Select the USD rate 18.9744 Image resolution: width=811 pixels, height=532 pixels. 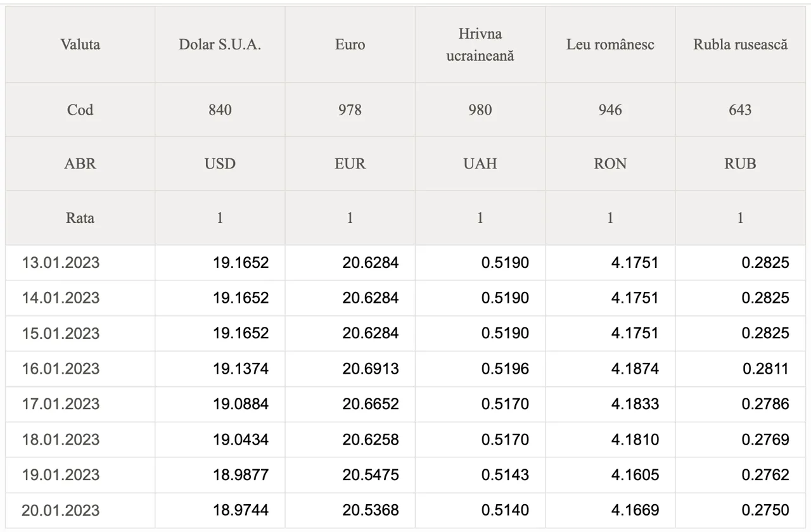[241, 510]
